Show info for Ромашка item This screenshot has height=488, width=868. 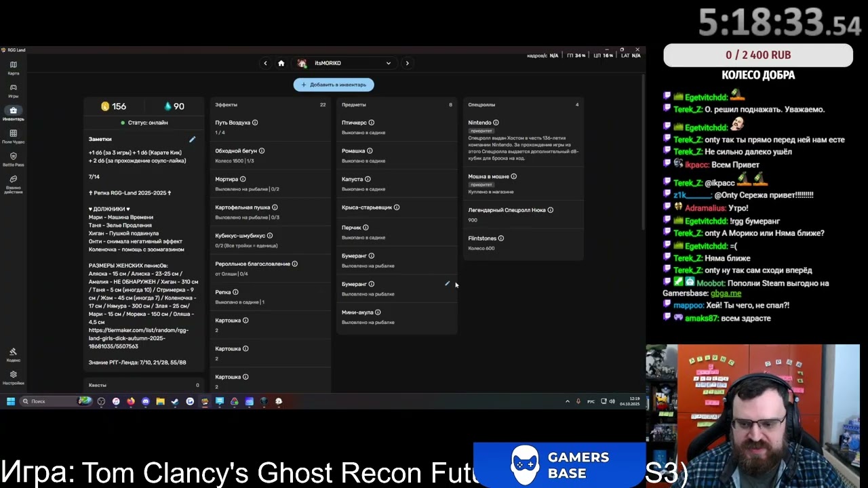click(370, 150)
